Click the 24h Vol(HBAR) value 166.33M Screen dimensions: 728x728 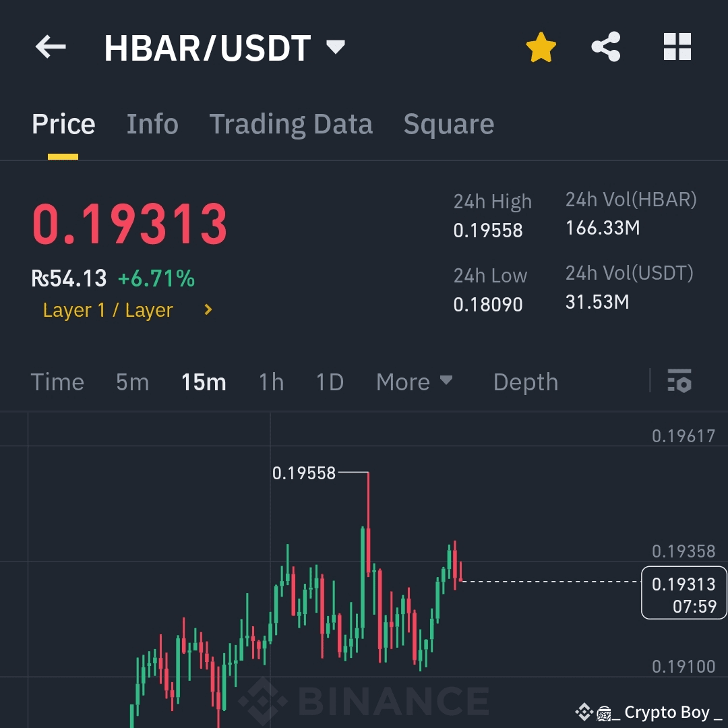(x=603, y=228)
